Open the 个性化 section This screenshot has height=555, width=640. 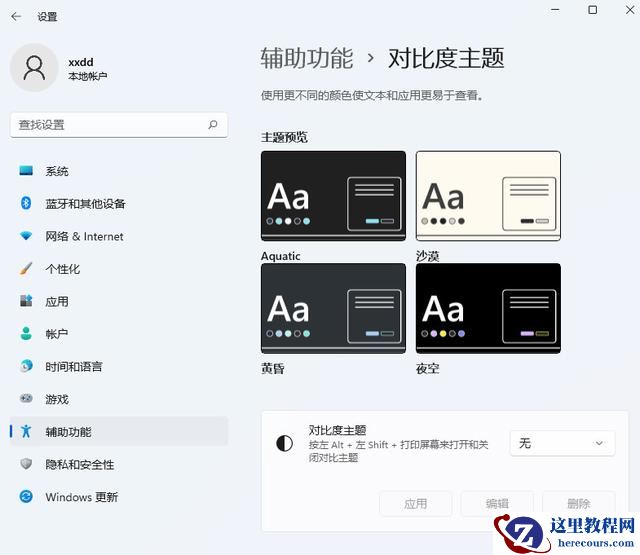pos(119,269)
